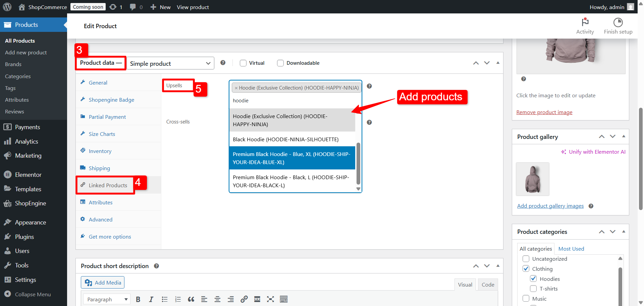This screenshot has height=306, width=644.
Task: Select Premium Black Hoodie Blue XL option
Action: [x=292, y=158]
